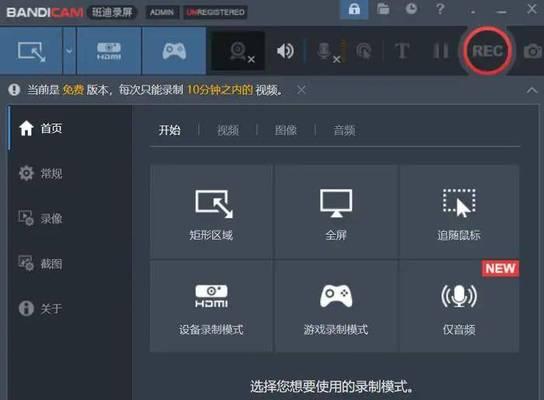Select the rectangle screen recording mode icon

pyautogui.click(x=31, y=51)
